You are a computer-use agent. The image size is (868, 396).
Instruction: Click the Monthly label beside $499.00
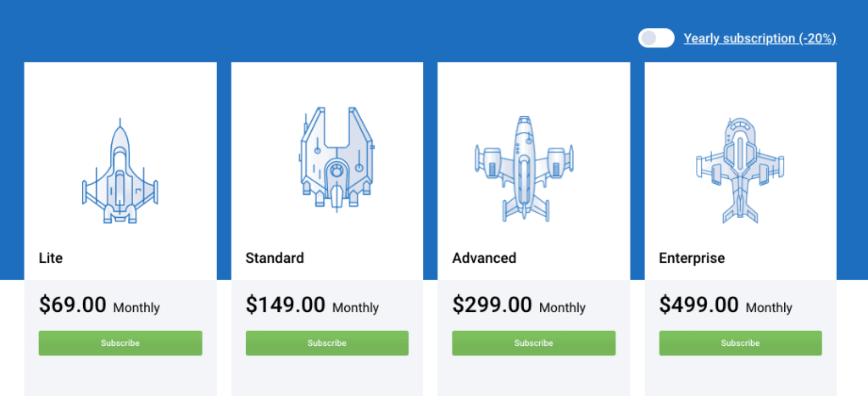[769, 308]
